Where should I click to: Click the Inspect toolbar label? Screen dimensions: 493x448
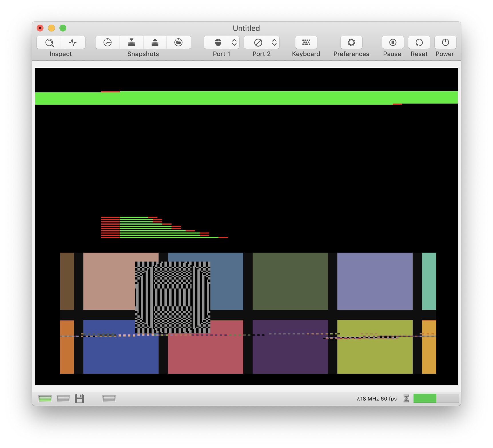61,54
